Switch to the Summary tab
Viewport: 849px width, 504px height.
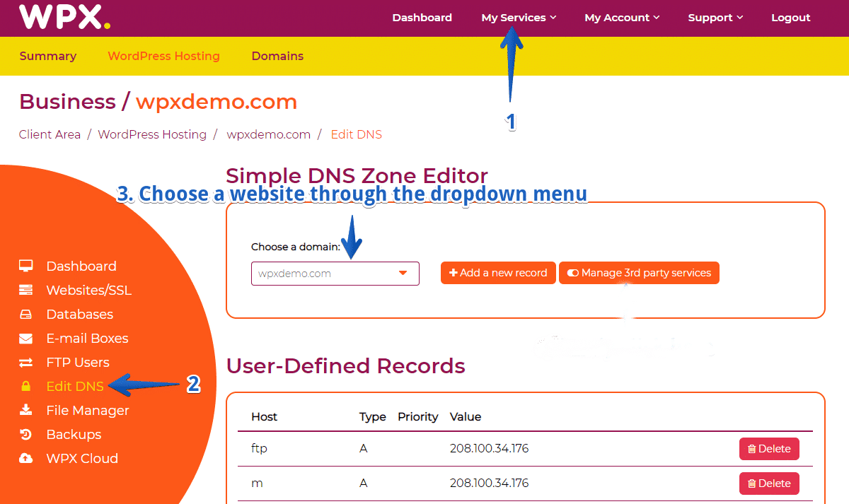pos(48,56)
